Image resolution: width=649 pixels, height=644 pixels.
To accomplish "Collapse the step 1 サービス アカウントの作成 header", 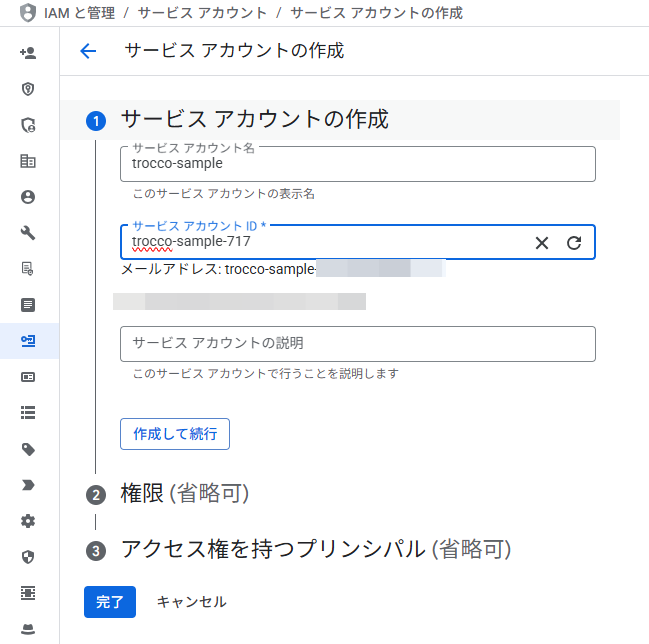I will pyautogui.click(x=254, y=120).
